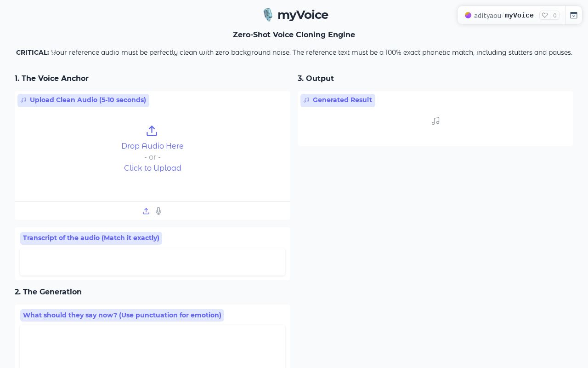This screenshot has width=588, height=368.
Task: Click the myVoice page title
Action: click(303, 15)
